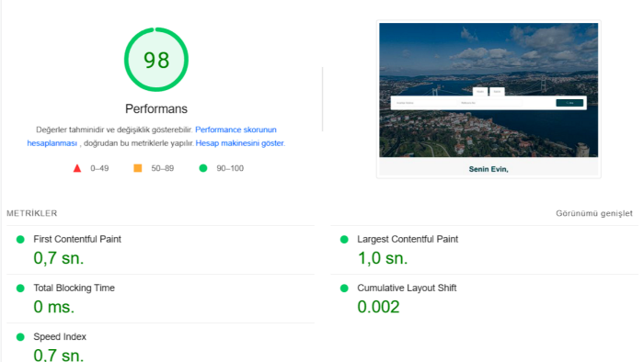Click the First Contentful Paint green status dot

(20, 240)
